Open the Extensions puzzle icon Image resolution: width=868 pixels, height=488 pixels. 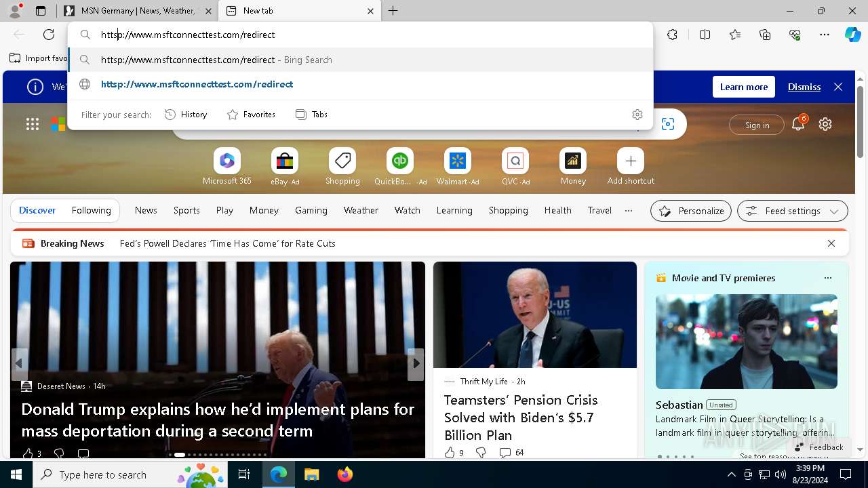[672, 35]
